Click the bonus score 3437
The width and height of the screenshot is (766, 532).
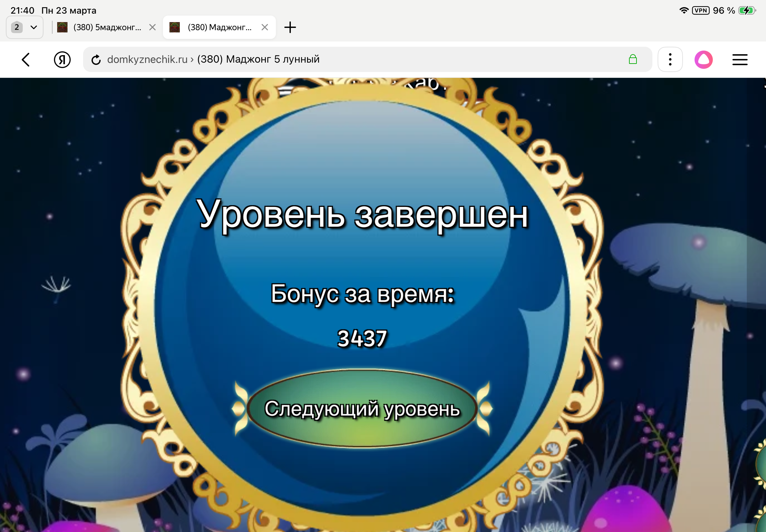(362, 338)
